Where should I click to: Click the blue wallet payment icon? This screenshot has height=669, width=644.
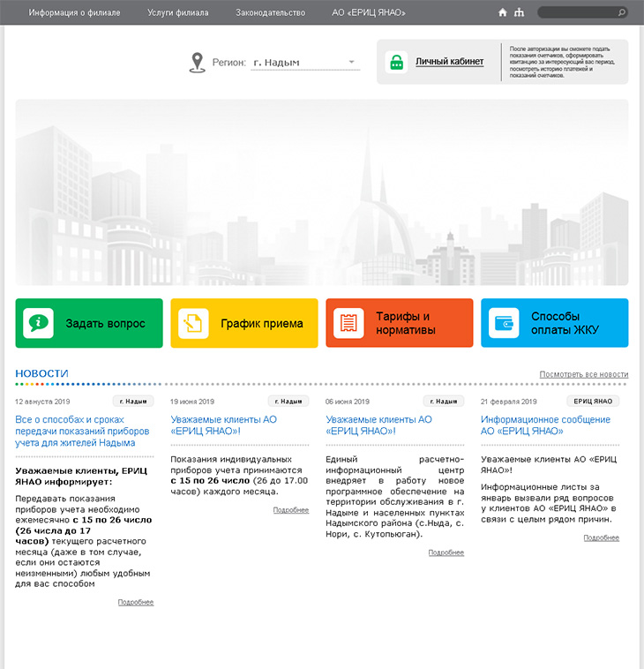(x=504, y=323)
